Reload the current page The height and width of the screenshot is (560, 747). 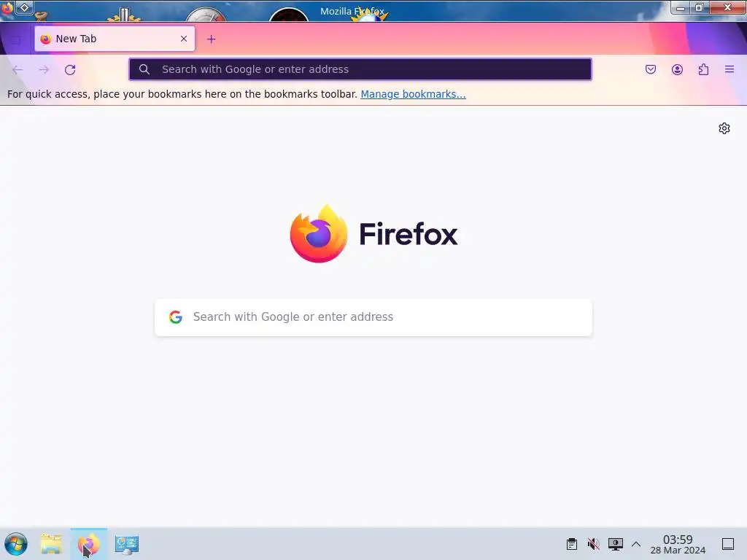70,70
